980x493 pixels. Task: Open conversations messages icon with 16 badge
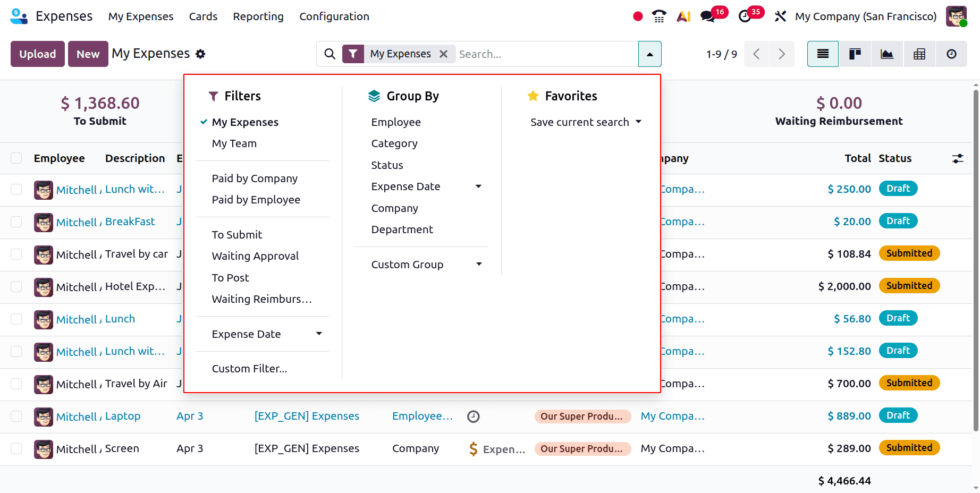pos(708,16)
